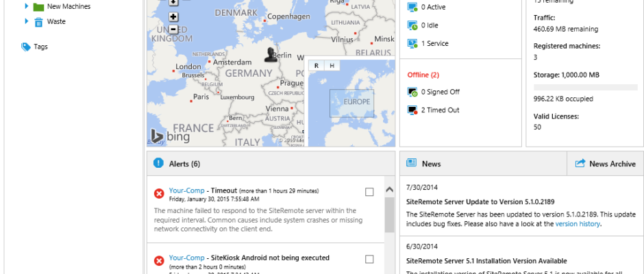Open the News Archive button
644x274 pixels.
(605, 164)
